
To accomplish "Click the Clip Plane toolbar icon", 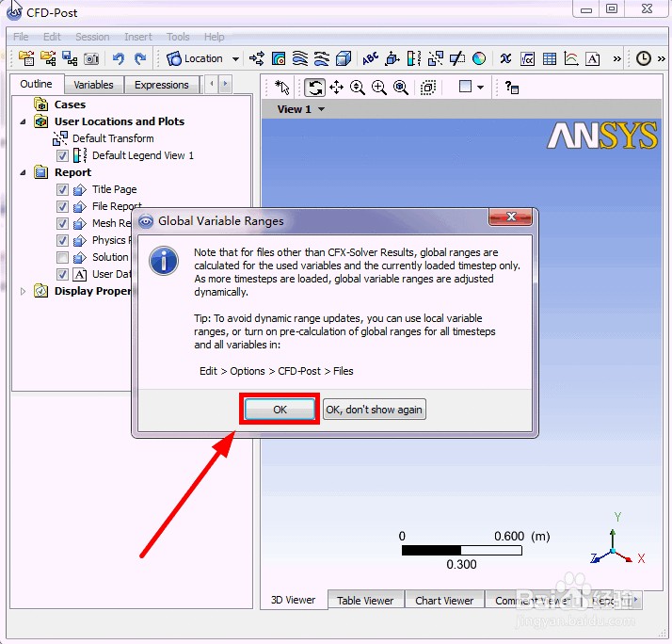I will click(457, 58).
